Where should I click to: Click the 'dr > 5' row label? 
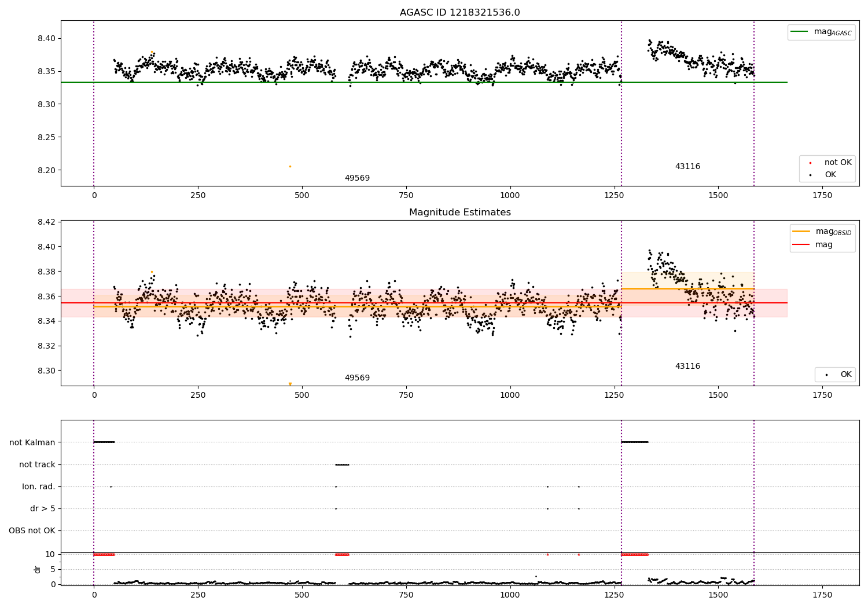(43, 508)
